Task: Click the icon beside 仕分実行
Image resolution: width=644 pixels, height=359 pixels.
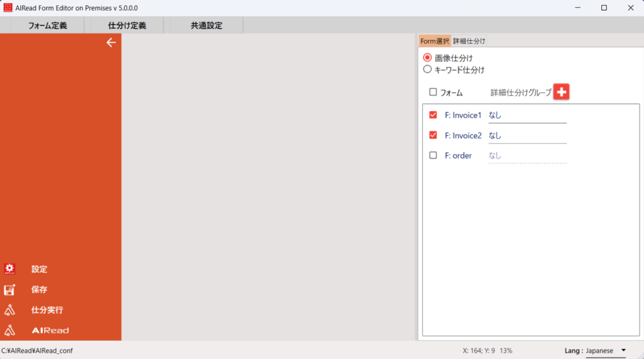Action: [9, 310]
